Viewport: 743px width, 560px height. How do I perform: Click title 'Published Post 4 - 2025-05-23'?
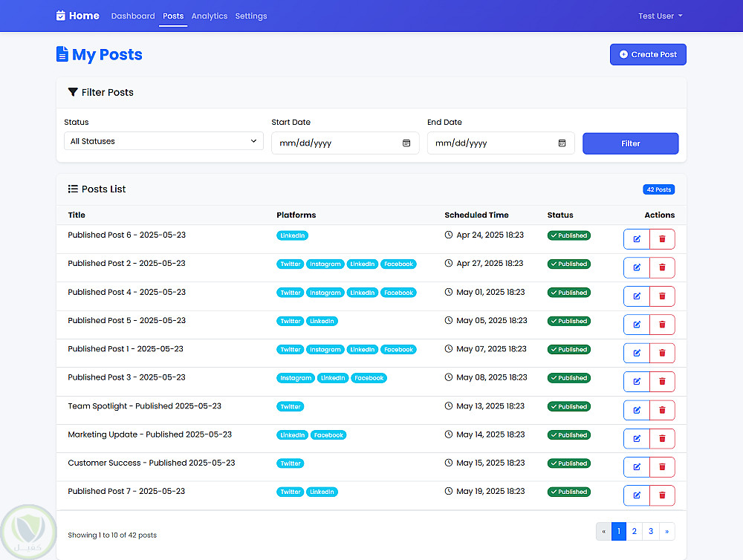point(126,293)
